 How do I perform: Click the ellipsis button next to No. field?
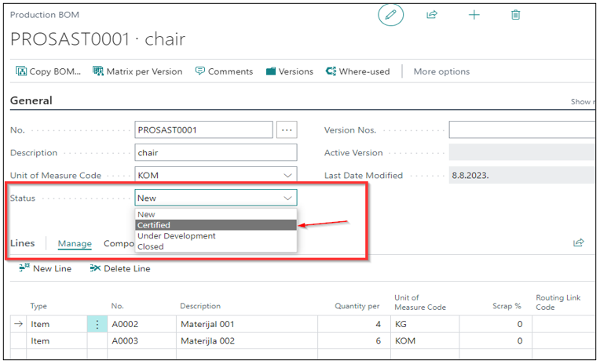click(x=287, y=130)
